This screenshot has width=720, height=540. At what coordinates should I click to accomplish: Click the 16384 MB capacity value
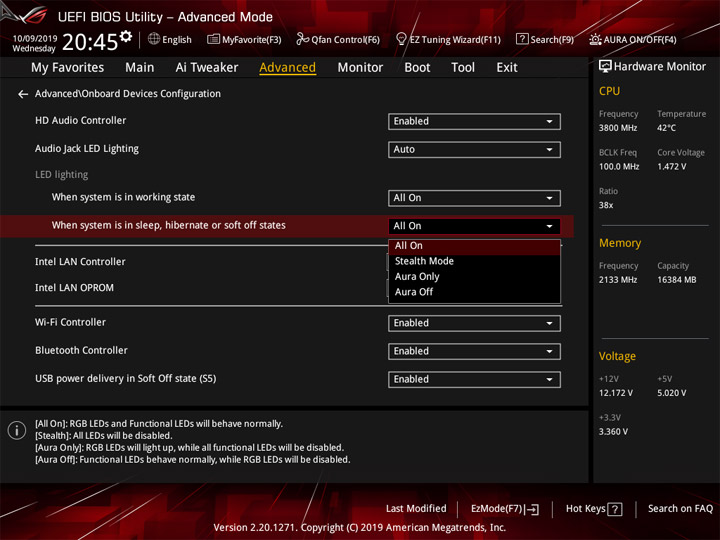(676, 280)
